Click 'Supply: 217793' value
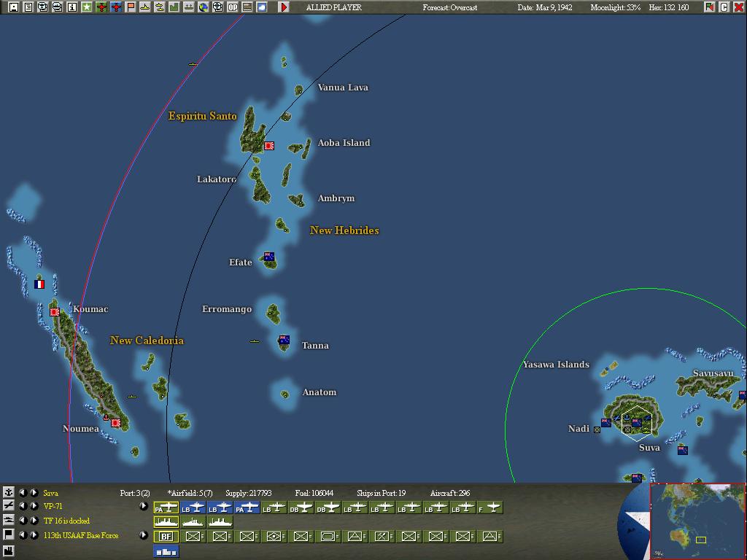 point(248,493)
